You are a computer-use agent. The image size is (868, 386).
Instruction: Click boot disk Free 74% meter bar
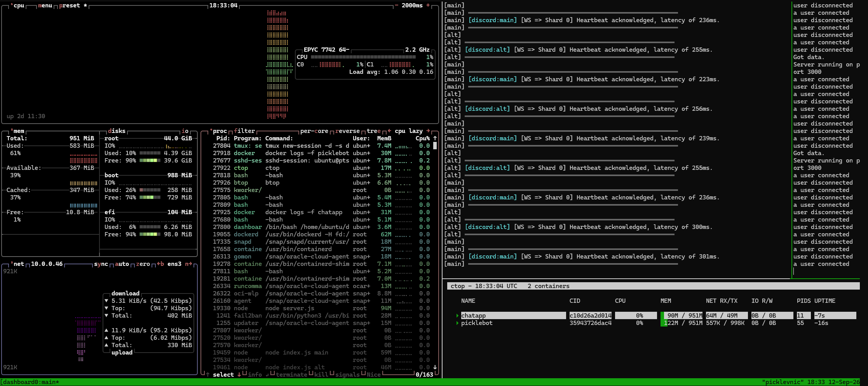(150, 197)
